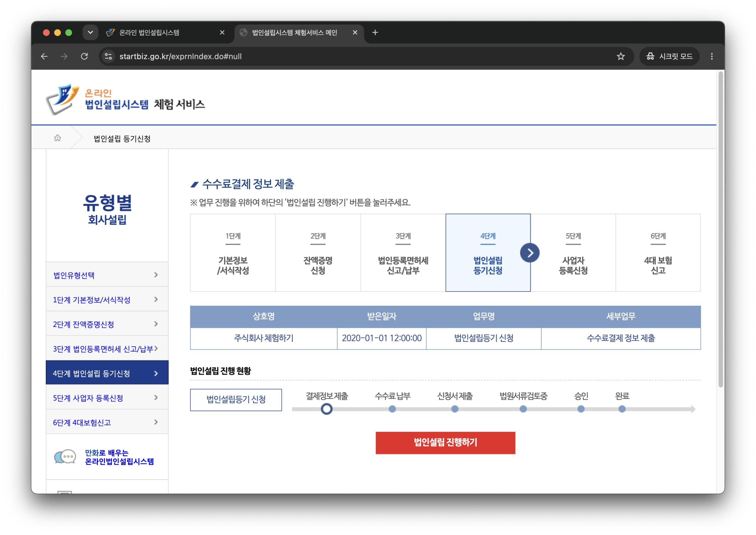Click the 수수료결제 정보 제출 heading

pyautogui.click(x=248, y=184)
